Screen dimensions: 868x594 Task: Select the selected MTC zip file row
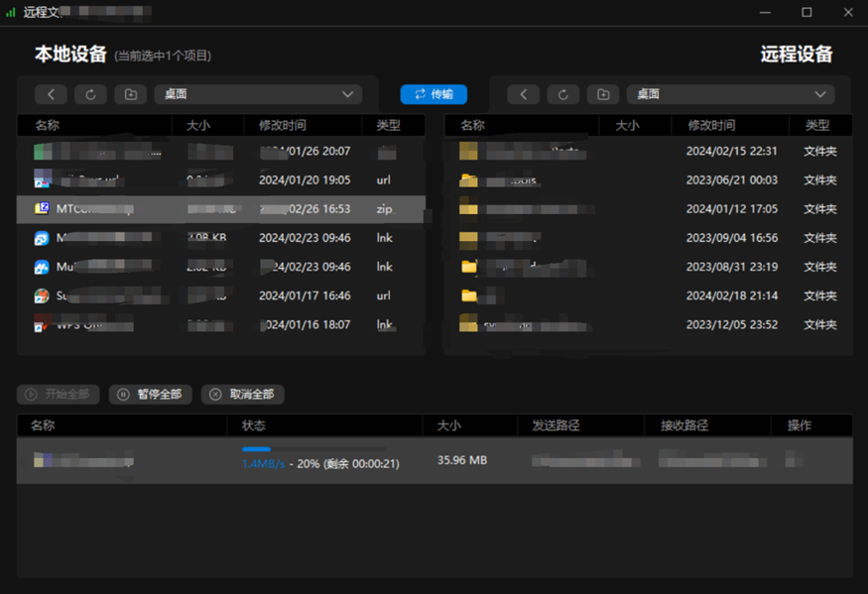click(221, 209)
